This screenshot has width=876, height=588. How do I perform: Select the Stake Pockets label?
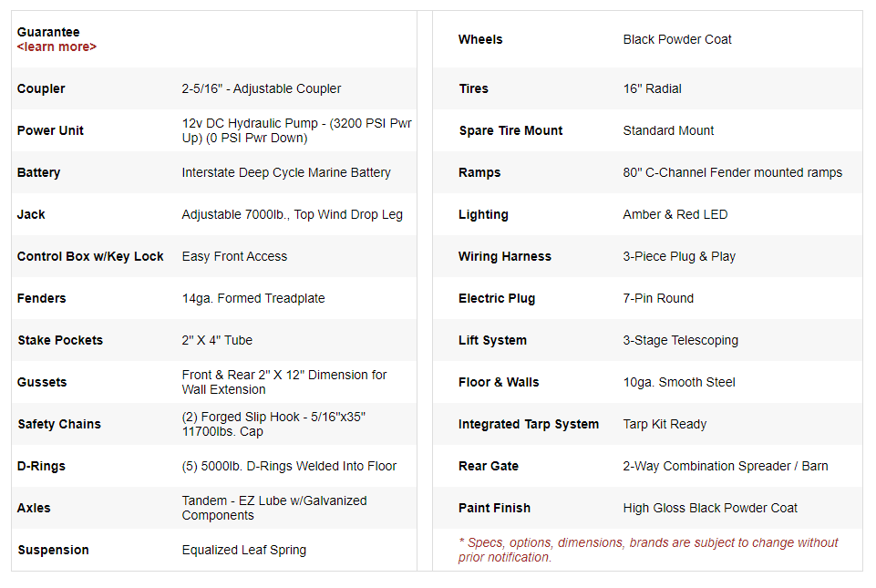point(60,340)
